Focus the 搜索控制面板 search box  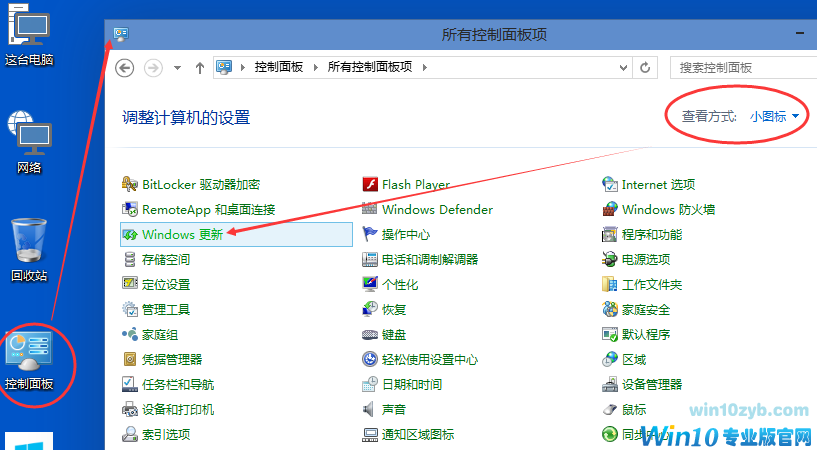(x=743, y=68)
